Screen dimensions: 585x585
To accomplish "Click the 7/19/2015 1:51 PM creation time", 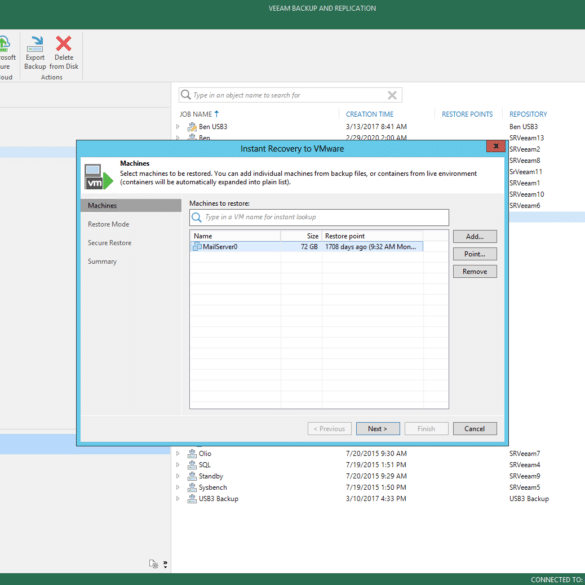I will [x=376, y=465].
